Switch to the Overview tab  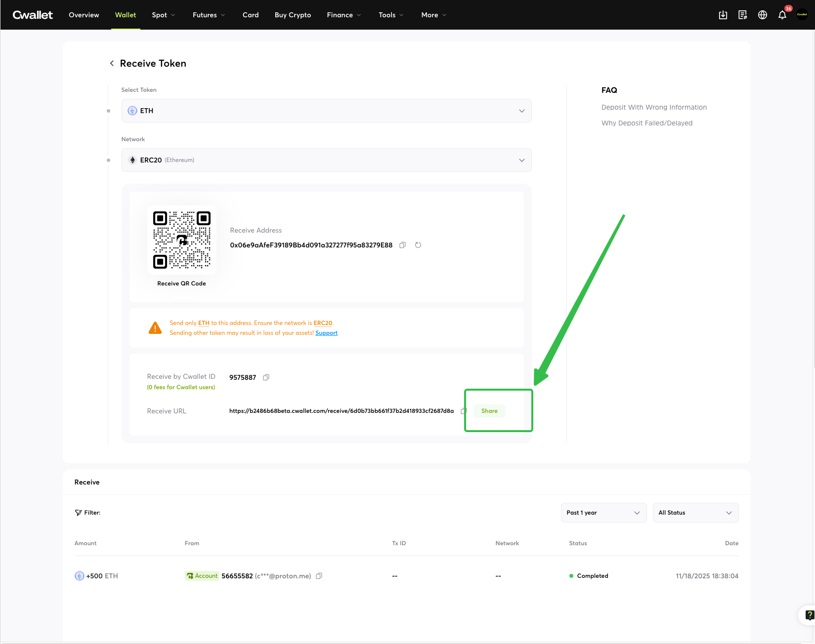pyautogui.click(x=84, y=15)
